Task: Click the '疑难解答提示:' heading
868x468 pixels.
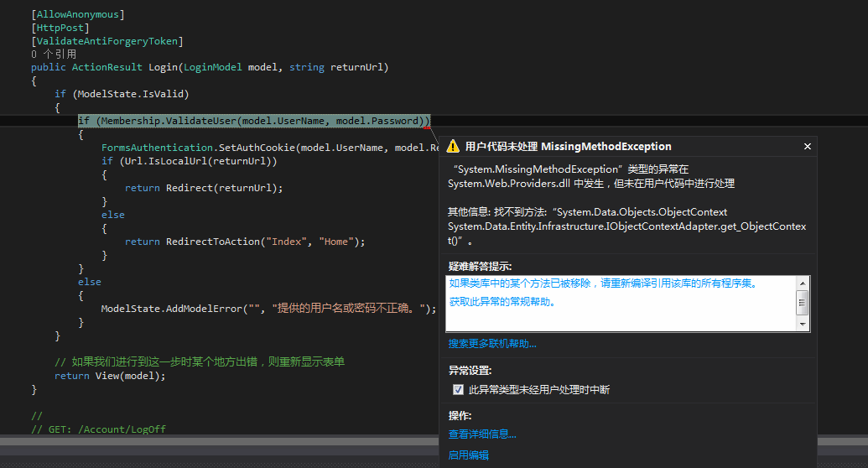Action: click(x=480, y=267)
